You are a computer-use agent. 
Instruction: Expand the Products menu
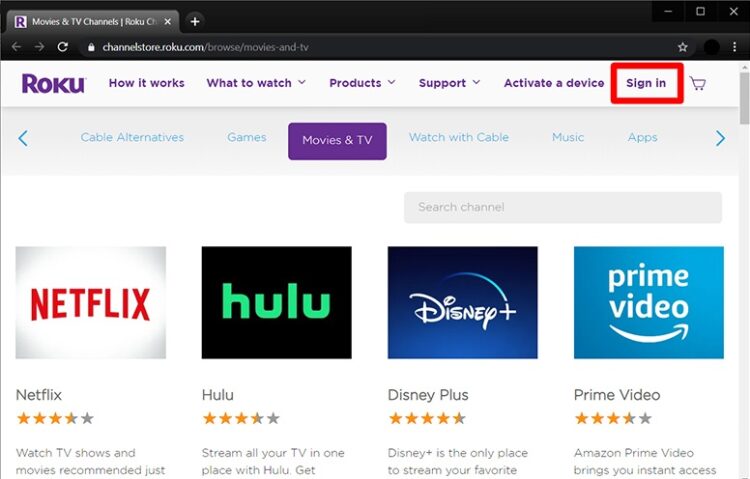(x=362, y=83)
